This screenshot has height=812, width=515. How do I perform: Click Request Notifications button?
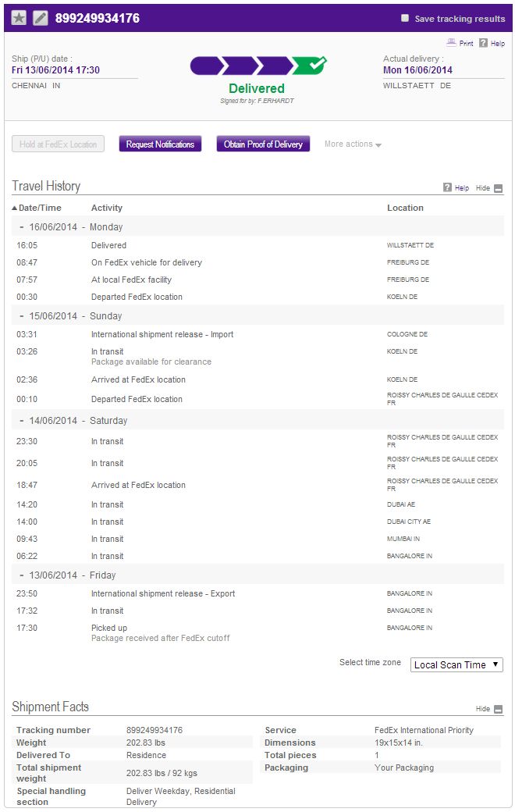(x=160, y=144)
